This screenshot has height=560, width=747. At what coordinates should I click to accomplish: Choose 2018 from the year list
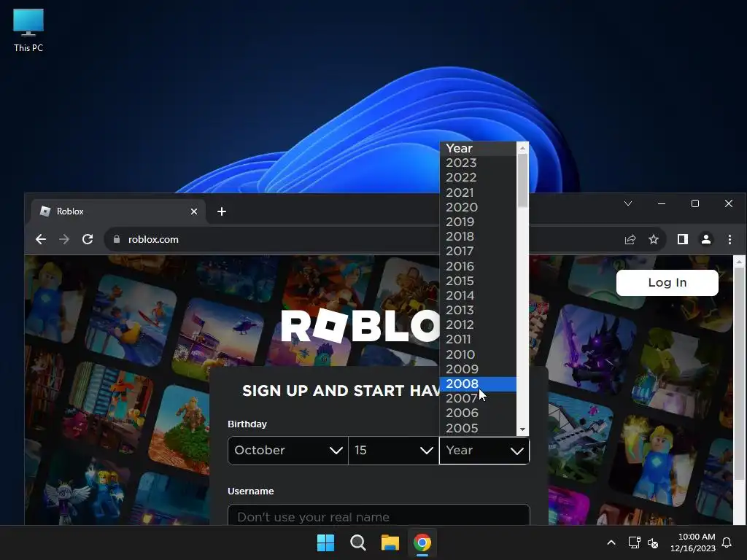pyautogui.click(x=478, y=237)
